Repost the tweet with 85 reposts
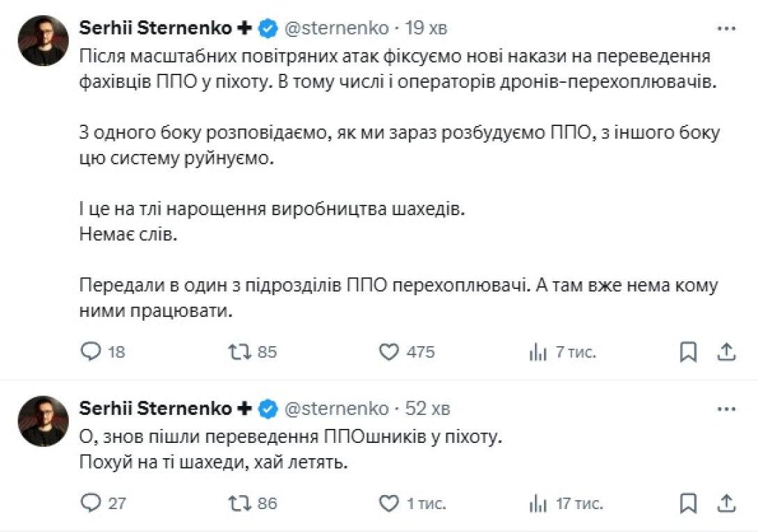This screenshot has height=532, width=758. tap(239, 352)
